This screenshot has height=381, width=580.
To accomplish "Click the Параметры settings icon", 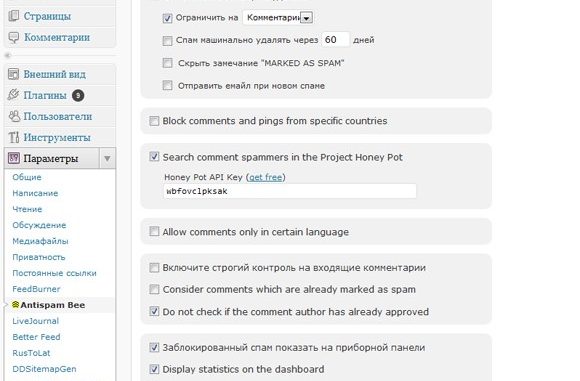I will [x=14, y=158].
